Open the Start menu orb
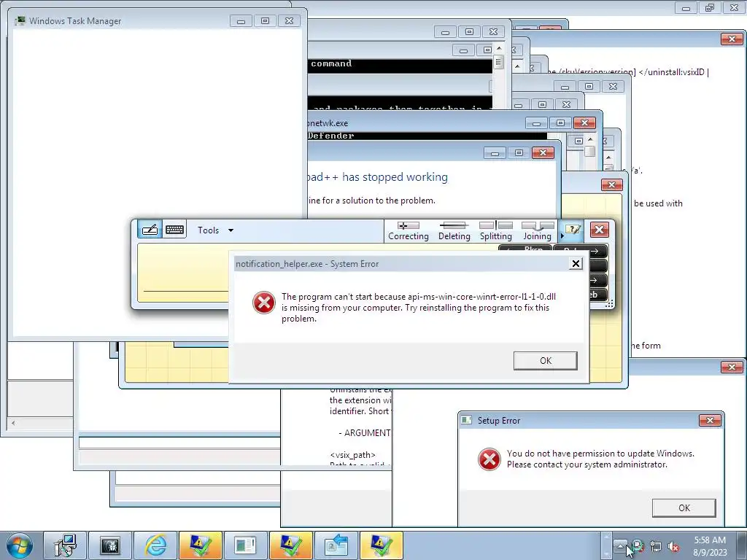The image size is (747, 560). click(x=19, y=545)
